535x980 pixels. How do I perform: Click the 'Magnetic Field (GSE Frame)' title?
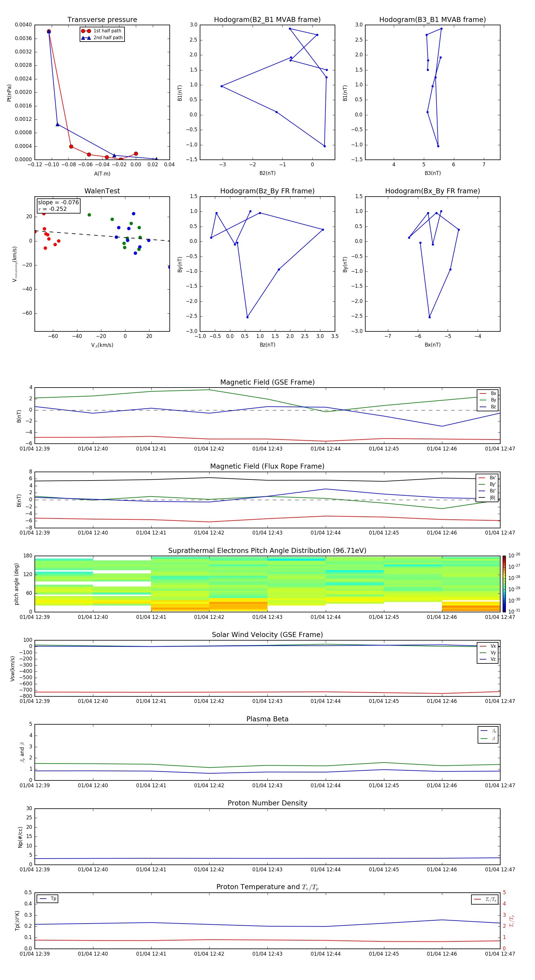[267, 382]
